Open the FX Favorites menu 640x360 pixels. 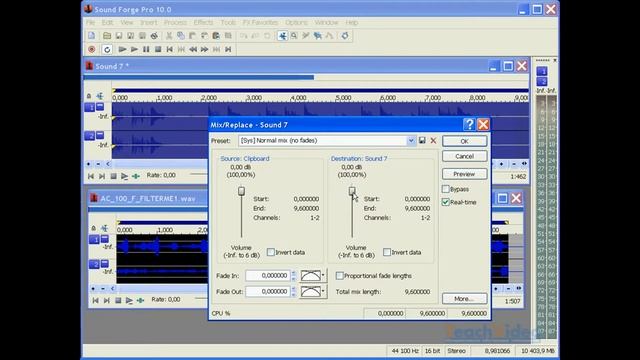[260, 22]
